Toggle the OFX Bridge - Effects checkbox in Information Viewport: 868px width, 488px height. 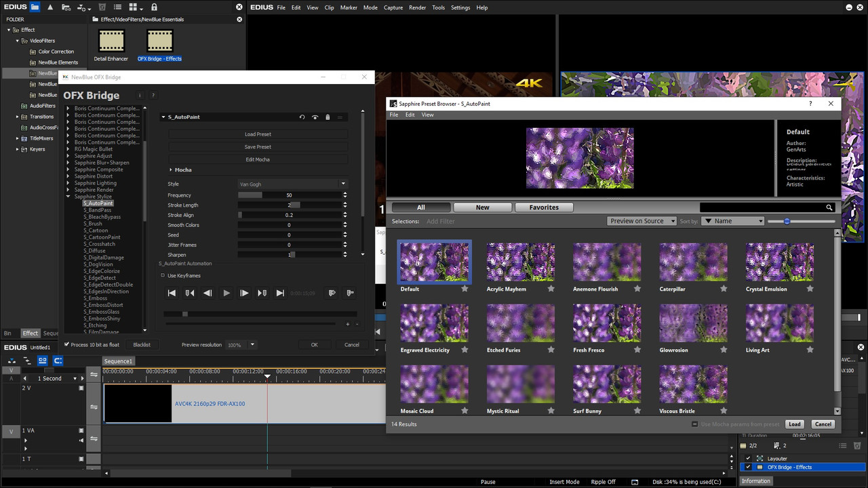[x=749, y=467]
